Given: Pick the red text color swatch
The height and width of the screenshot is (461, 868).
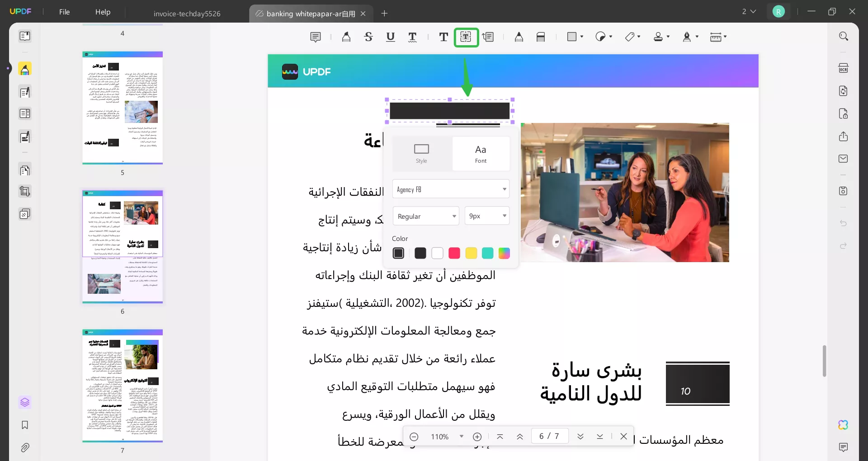Looking at the screenshot, I should (454, 254).
